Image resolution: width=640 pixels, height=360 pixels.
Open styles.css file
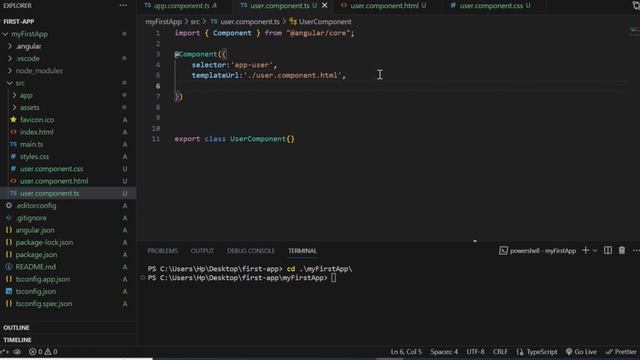pos(34,156)
